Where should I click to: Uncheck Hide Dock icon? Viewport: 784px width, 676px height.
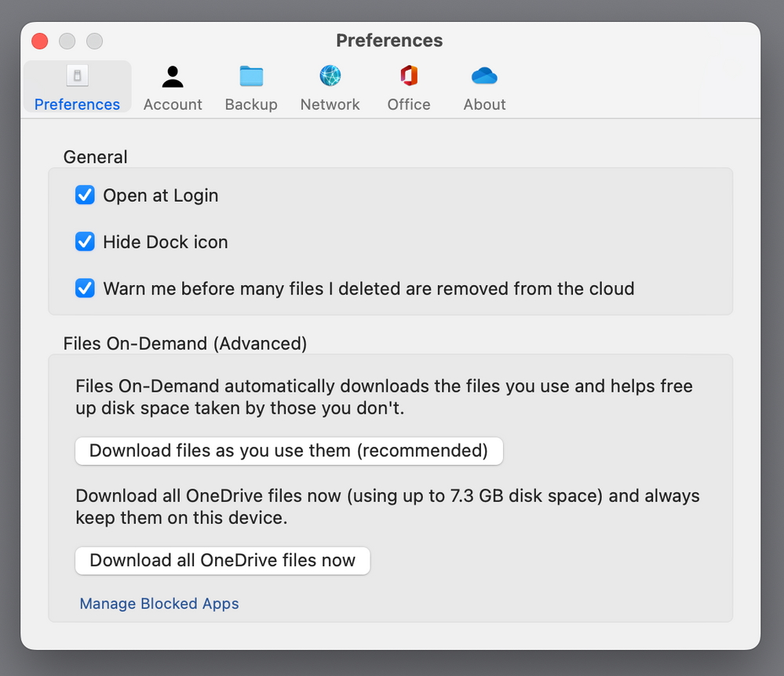[x=85, y=242]
